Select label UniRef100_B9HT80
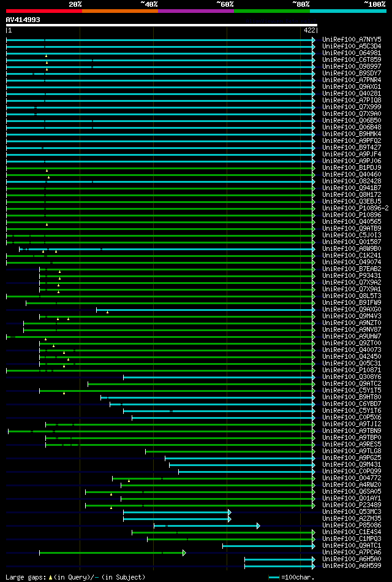392x582 pixels. coord(352,397)
